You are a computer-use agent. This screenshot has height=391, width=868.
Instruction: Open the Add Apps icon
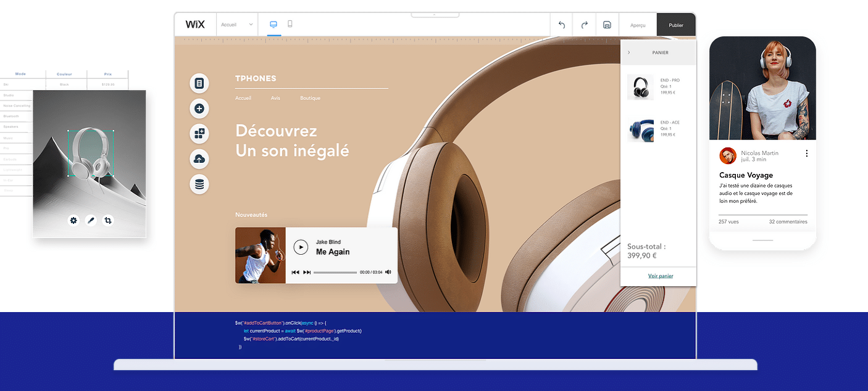point(199,133)
